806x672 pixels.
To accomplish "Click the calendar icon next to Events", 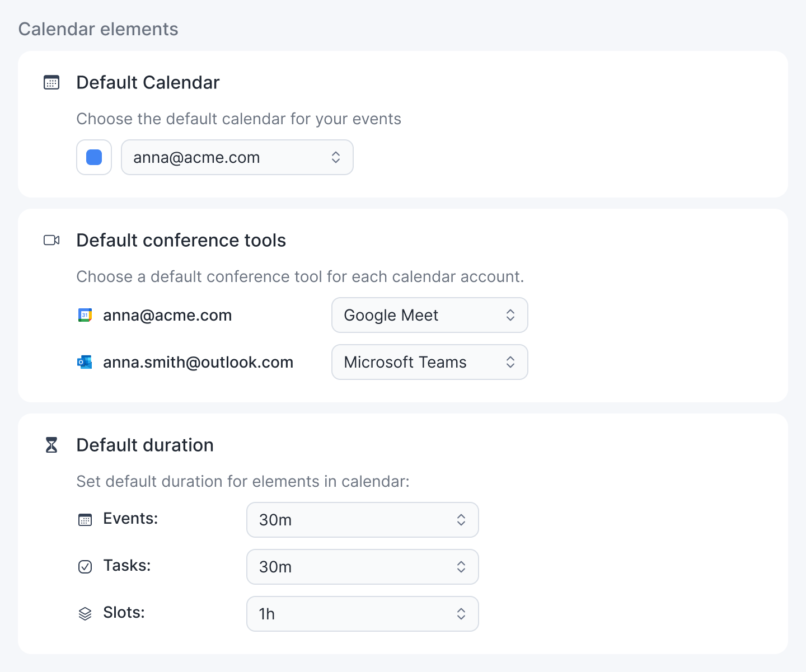I will [x=85, y=520].
